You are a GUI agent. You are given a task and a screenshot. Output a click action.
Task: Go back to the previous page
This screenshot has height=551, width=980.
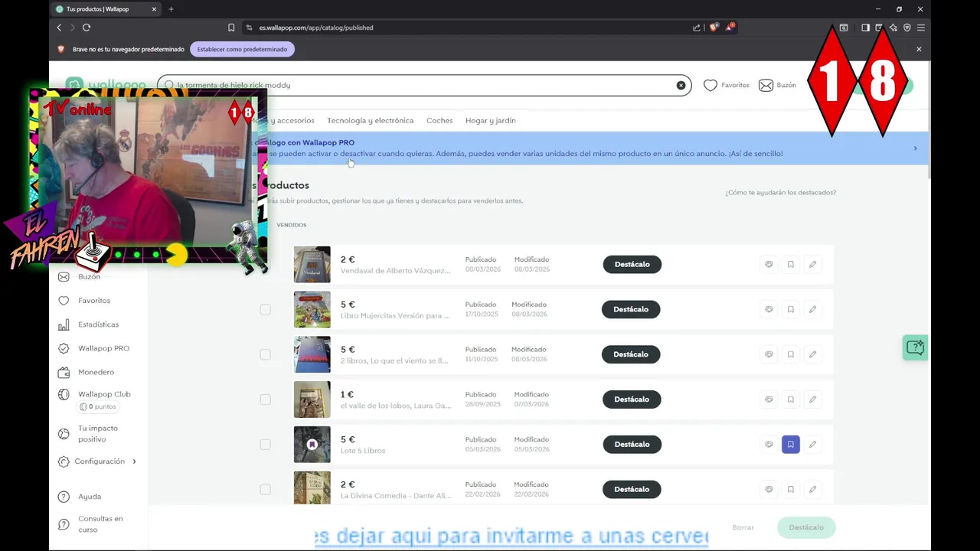pyautogui.click(x=59, y=28)
